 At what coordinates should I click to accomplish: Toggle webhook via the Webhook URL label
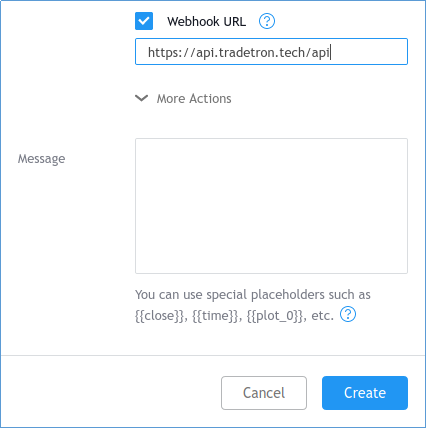207,22
